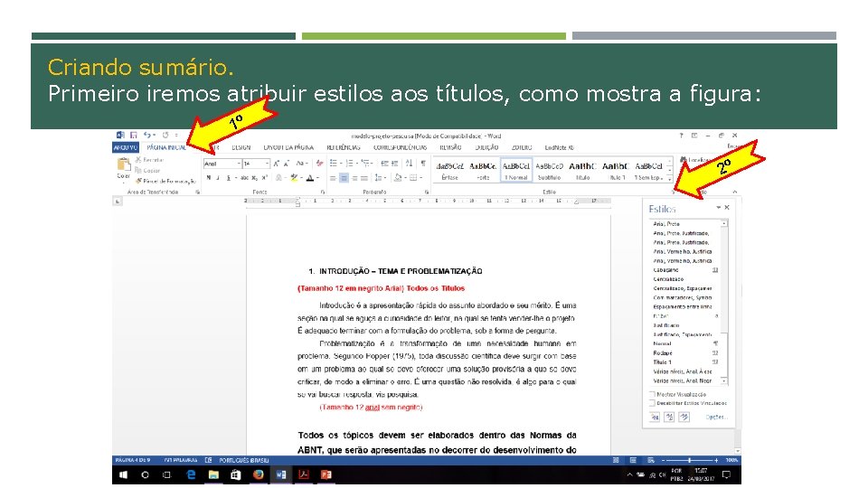Image resolution: width=868 pixels, height=488 pixels.
Task: Check the Mostrar Visualização checkbox
Action: 652,395
